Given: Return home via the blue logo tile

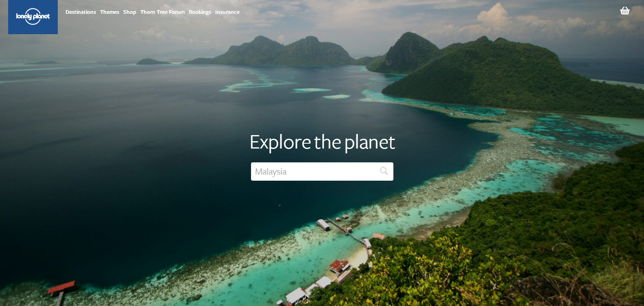Looking at the screenshot, I should pyautogui.click(x=33, y=17).
